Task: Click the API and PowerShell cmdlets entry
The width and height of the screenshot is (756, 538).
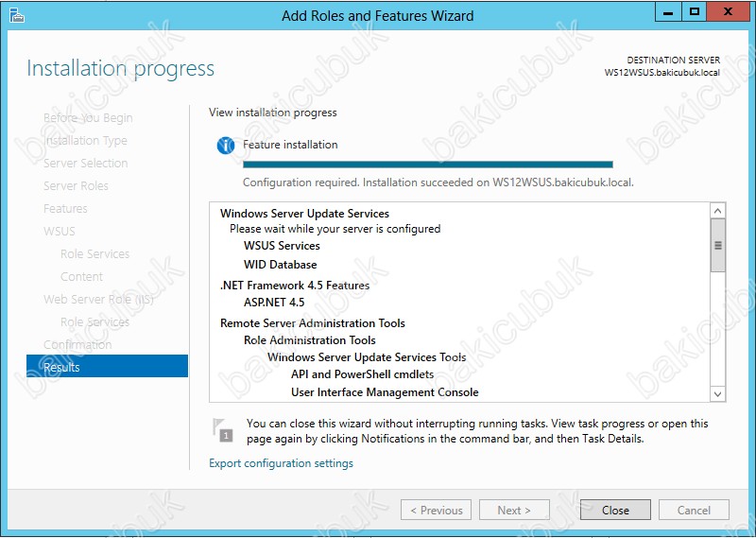Action: point(362,374)
